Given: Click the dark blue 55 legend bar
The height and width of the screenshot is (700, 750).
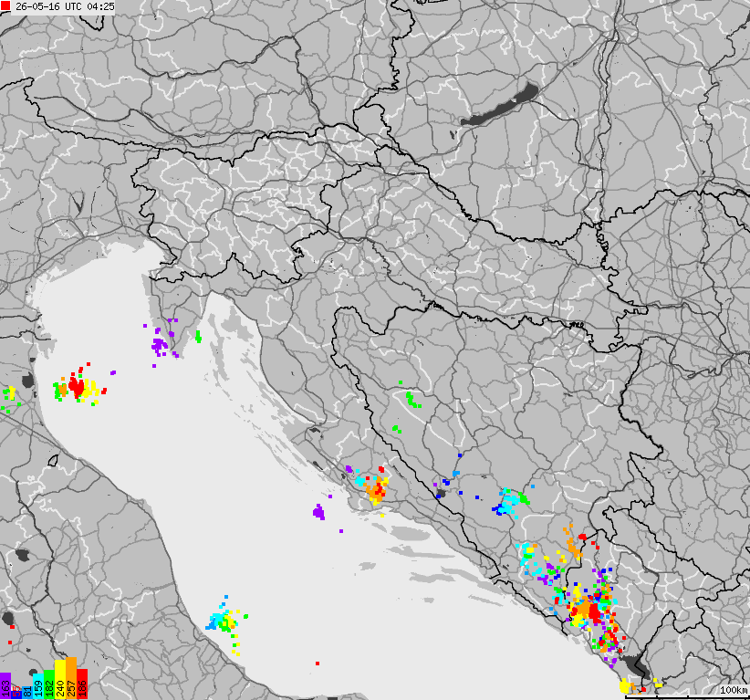Looking at the screenshot, I should click(x=16, y=695).
